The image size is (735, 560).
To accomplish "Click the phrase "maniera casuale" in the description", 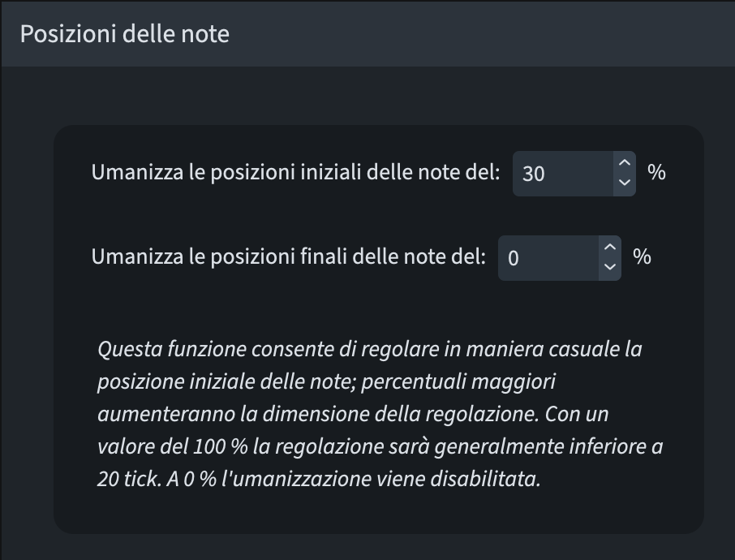I will (x=537, y=351).
